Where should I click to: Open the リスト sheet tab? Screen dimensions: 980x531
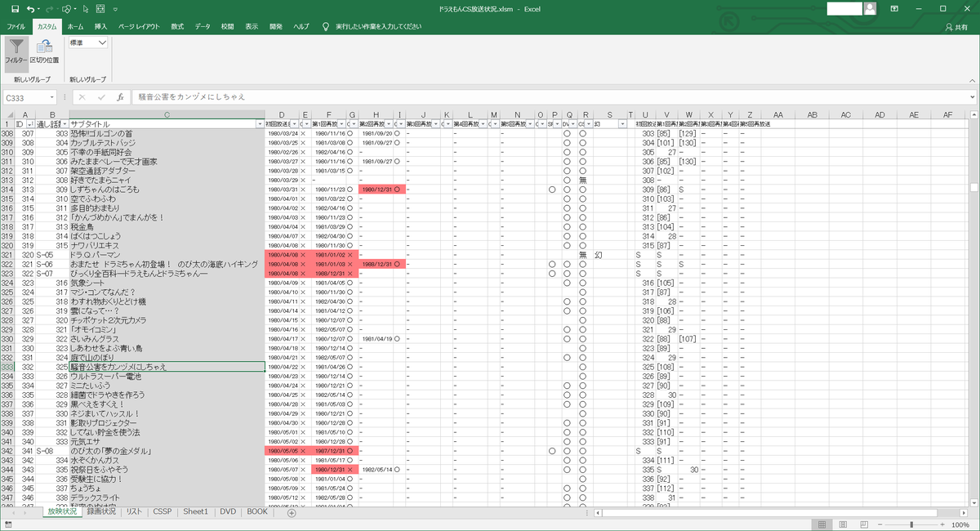(x=135, y=511)
